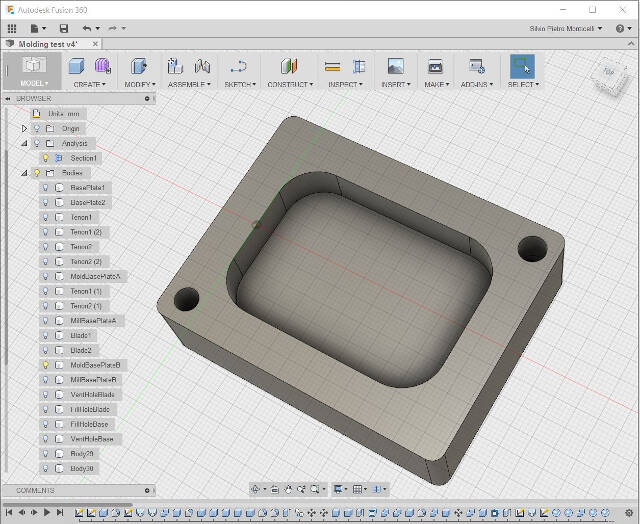The width and height of the screenshot is (640, 524).
Task: Open the Add-Ins scripts icon
Action: tap(477, 66)
